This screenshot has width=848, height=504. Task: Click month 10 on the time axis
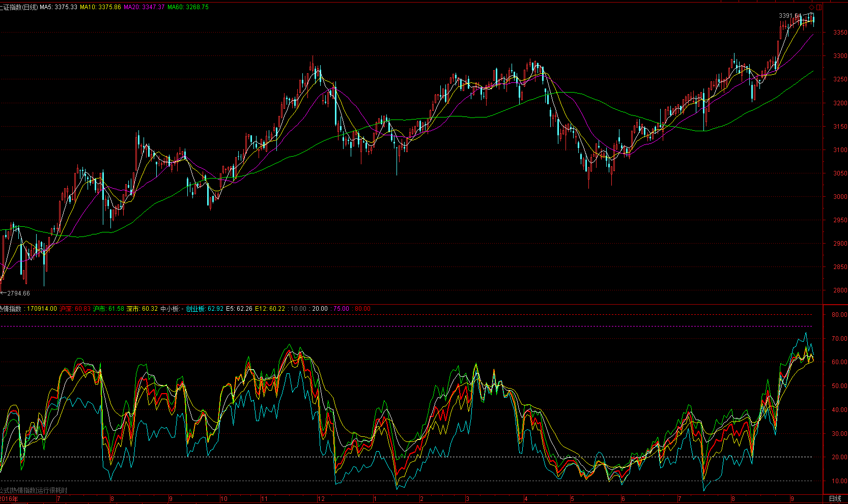pos(224,499)
